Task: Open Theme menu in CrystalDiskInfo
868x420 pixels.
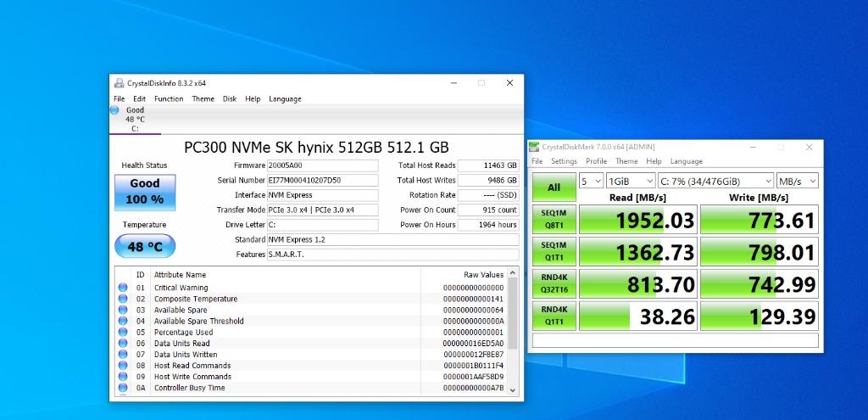Action: pyautogui.click(x=203, y=98)
